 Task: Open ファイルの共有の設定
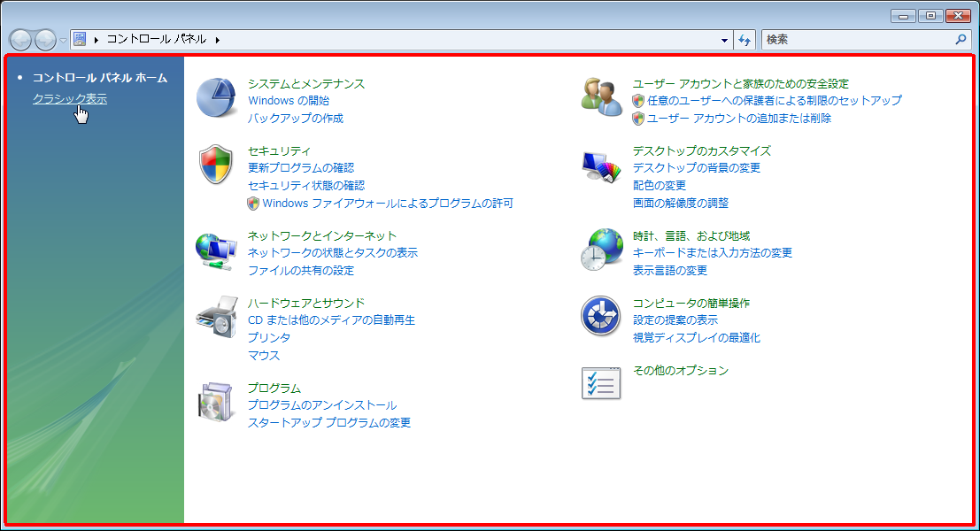[x=301, y=271]
